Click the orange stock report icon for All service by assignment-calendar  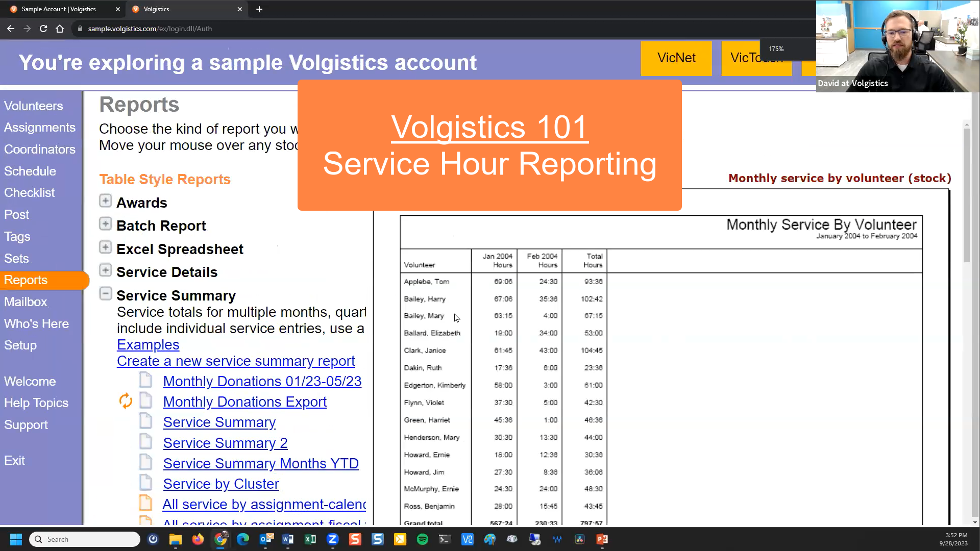[145, 503]
